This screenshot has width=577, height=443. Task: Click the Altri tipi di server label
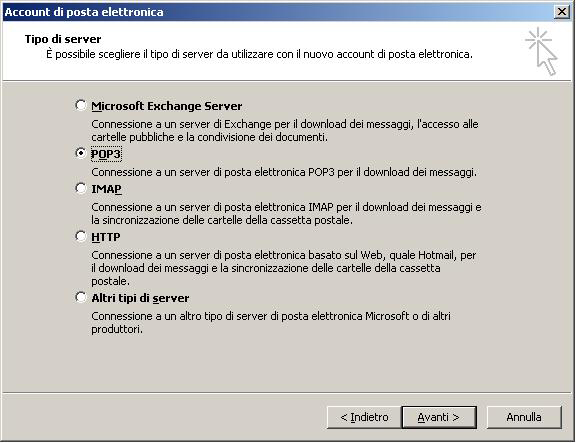140,298
